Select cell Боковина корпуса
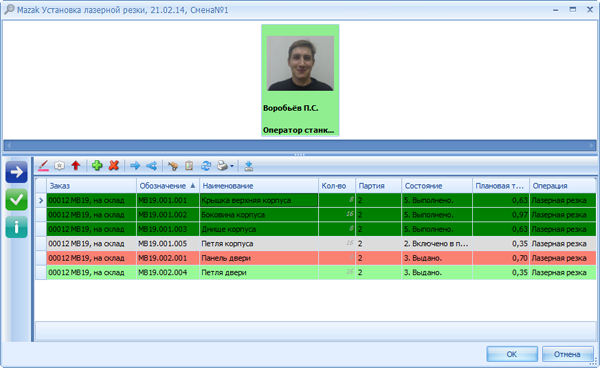 click(259, 215)
